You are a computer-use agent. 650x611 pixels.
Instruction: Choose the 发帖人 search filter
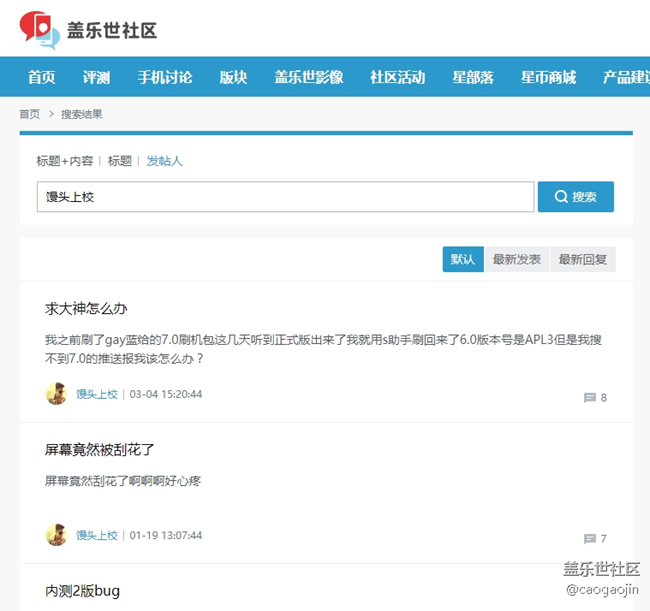pos(164,161)
